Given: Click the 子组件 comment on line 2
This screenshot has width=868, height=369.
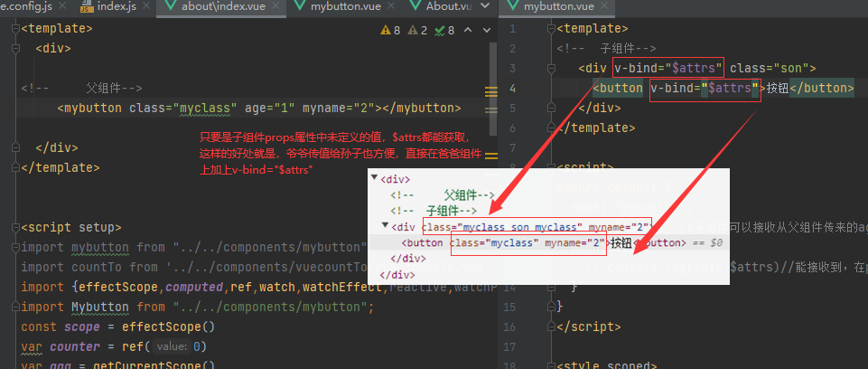Looking at the screenshot, I should point(606,48).
